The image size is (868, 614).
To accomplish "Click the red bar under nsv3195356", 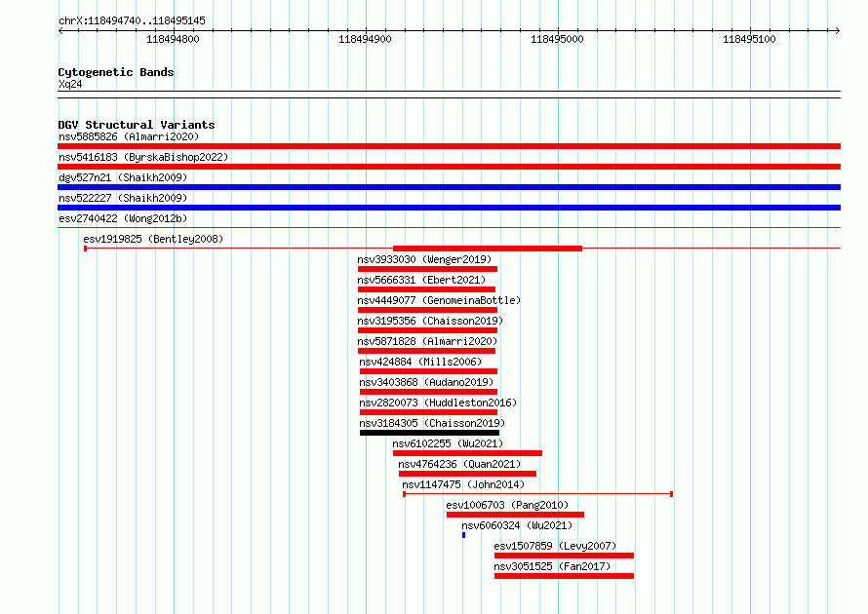I will [427, 330].
